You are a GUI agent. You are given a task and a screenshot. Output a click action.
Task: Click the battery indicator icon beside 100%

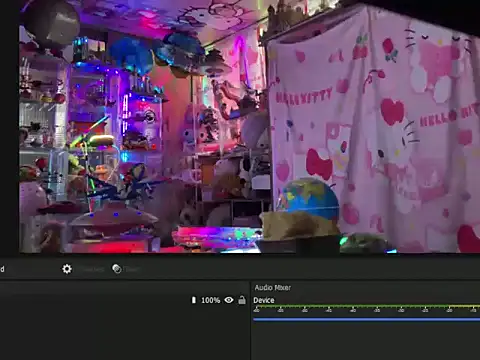(194, 300)
